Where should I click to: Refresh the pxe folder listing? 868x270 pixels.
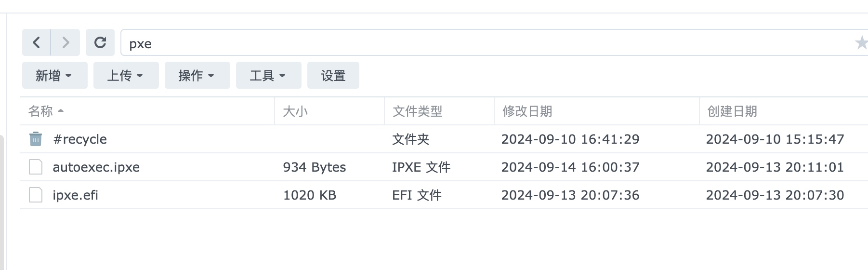100,42
